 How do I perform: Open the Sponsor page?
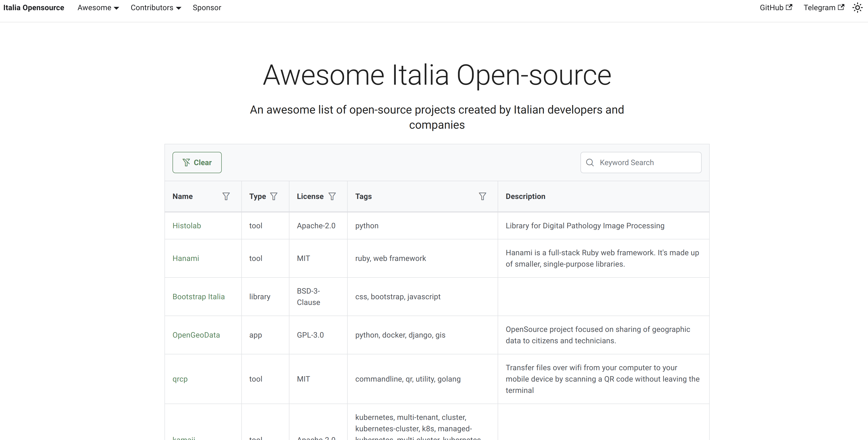(207, 8)
